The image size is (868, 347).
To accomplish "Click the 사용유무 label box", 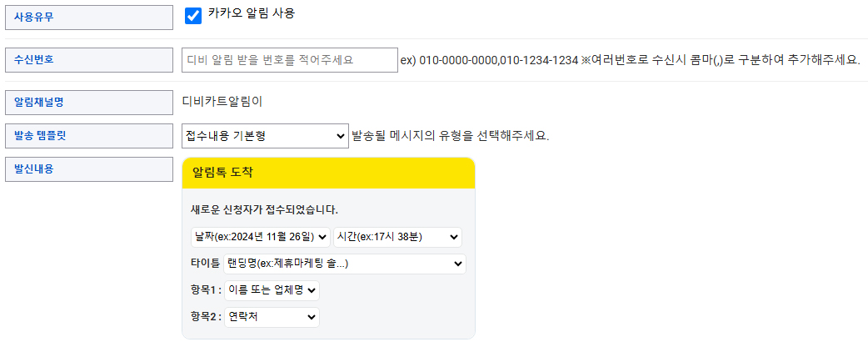I will pyautogui.click(x=88, y=17).
